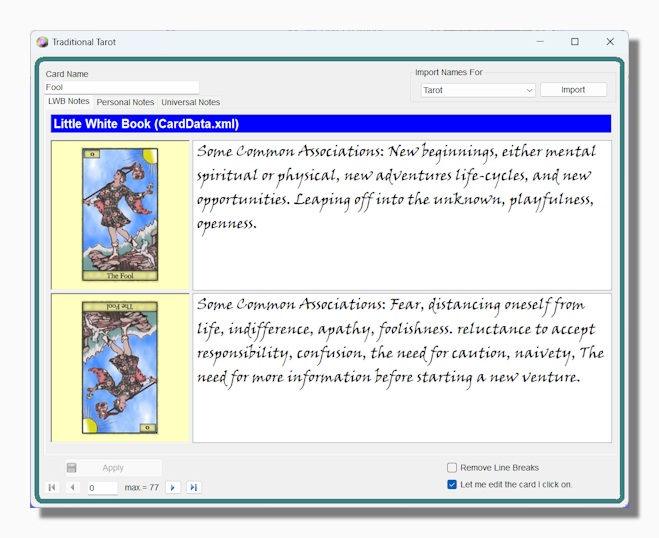
Task: Click the upright meaning text about New beginnings
Action: tap(402, 215)
